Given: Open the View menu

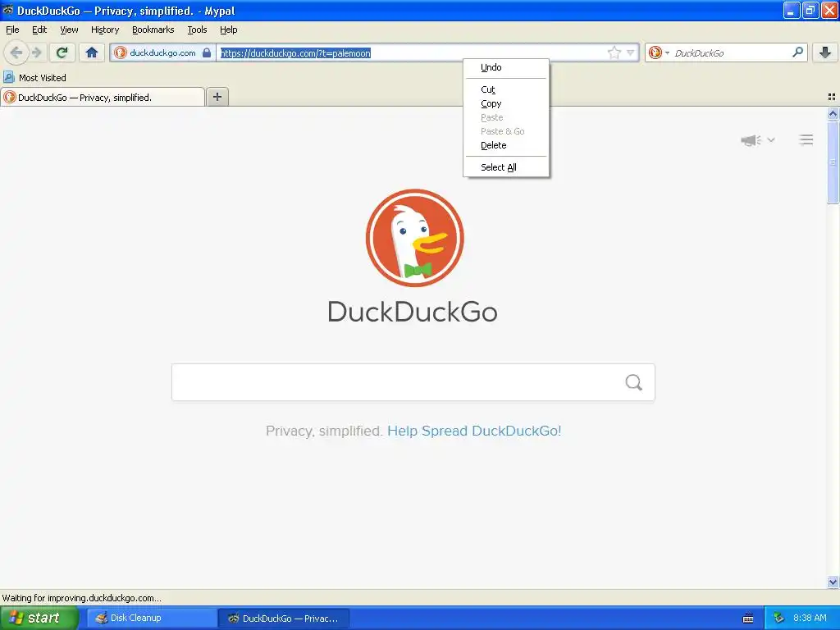Looking at the screenshot, I should [x=69, y=30].
